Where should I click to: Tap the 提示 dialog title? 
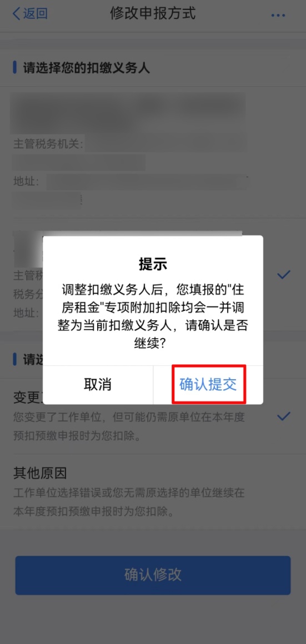click(153, 265)
